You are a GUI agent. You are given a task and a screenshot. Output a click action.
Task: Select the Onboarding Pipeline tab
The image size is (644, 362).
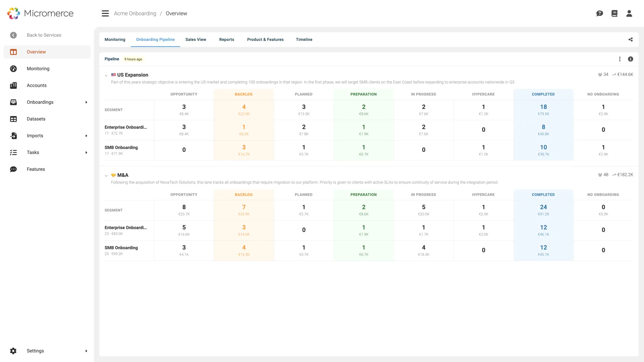click(x=155, y=39)
